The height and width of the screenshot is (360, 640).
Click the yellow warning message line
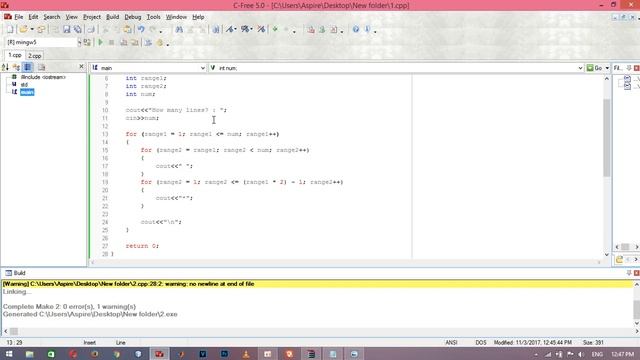[x=318, y=284]
